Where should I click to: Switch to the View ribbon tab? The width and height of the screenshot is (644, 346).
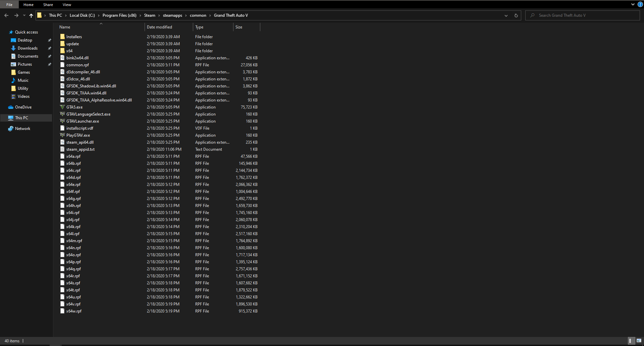click(x=67, y=5)
